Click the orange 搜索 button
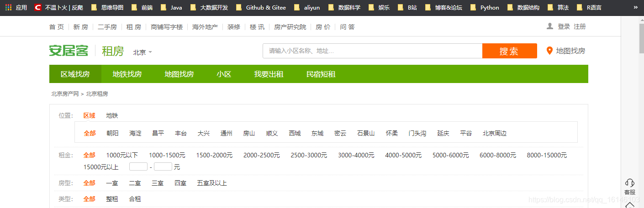Screen dimensions: 644x208 (510, 51)
